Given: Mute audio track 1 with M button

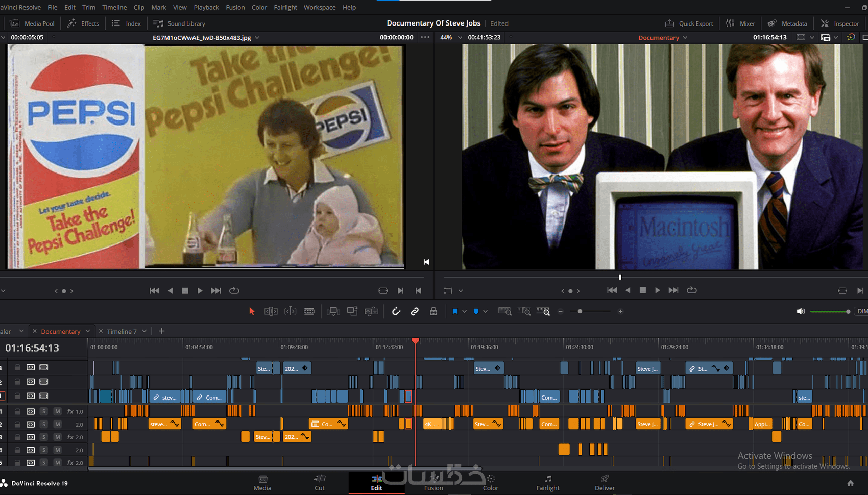Looking at the screenshot, I should [58, 411].
